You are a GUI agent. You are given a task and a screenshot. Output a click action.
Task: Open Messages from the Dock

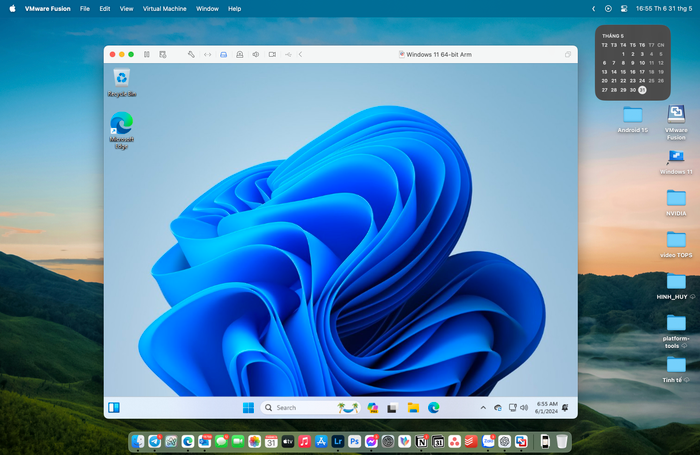click(221, 441)
